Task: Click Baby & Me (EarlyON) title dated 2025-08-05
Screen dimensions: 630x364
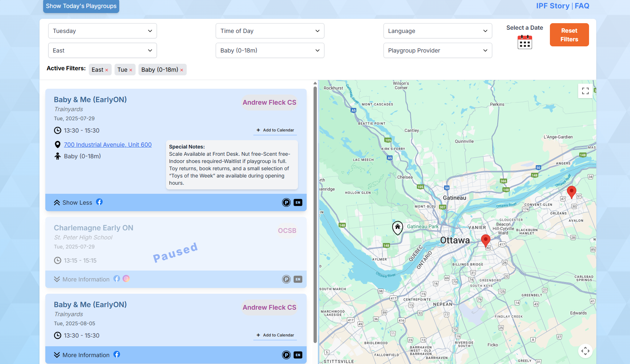Action: (90, 305)
